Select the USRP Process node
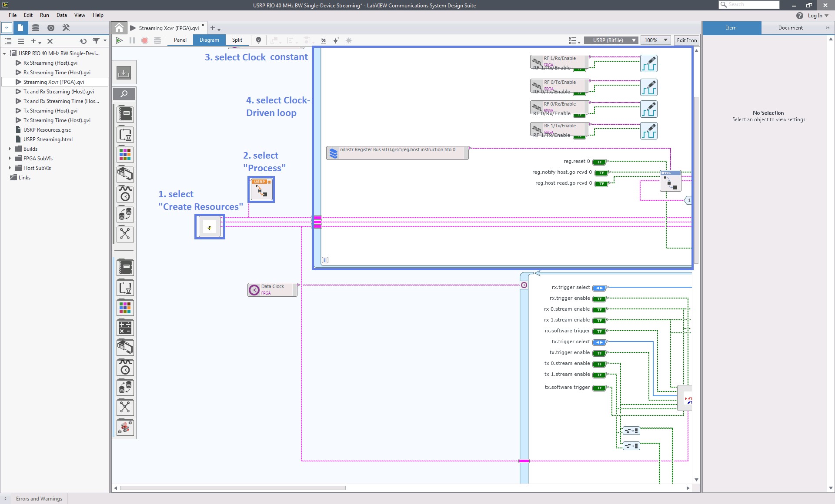Screen dimensions: 835x504 [261, 189]
